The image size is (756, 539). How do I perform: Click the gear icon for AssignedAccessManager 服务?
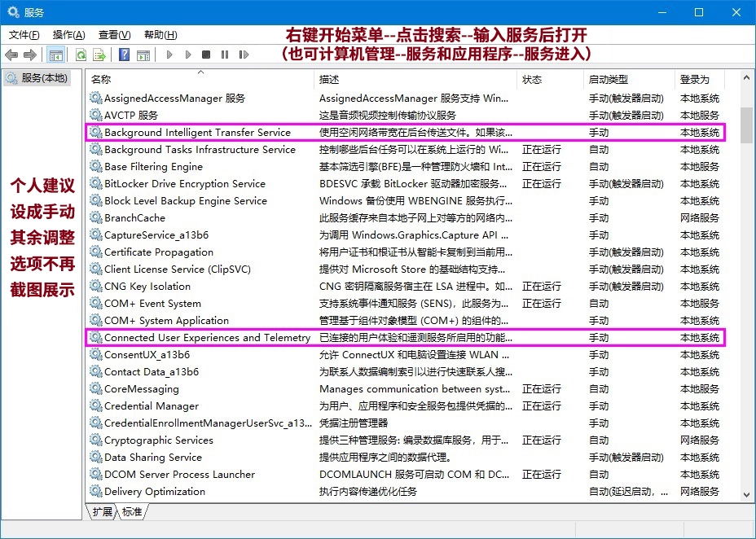coord(96,99)
